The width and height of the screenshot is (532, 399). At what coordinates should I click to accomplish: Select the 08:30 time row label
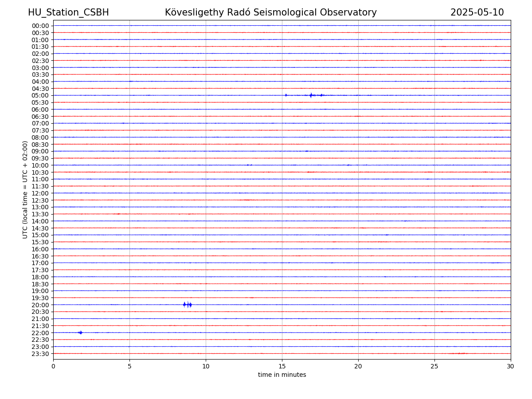pyautogui.click(x=40, y=145)
